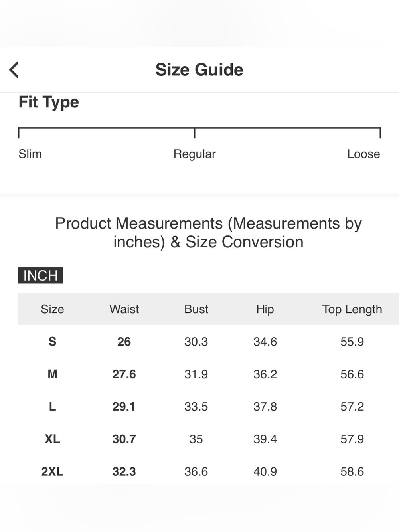The height and width of the screenshot is (532, 399).
Task: Click the Product Measurements heading text
Action: point(208,233)
